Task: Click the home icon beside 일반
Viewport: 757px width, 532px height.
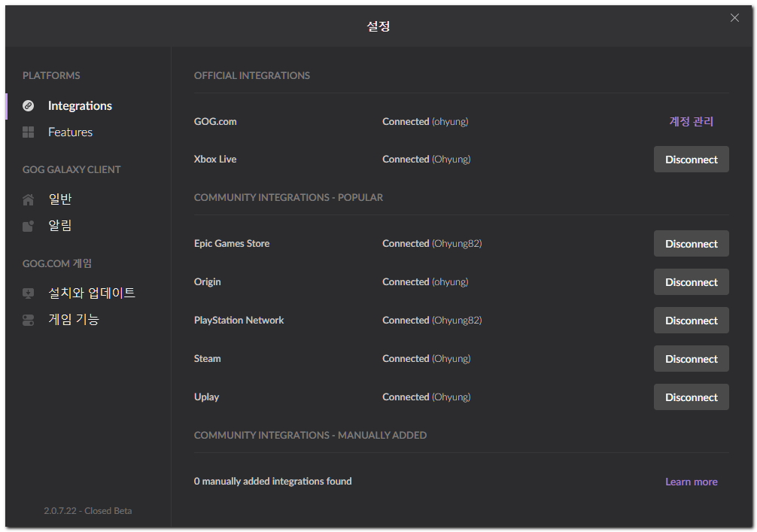Action: tap(29, 199)
